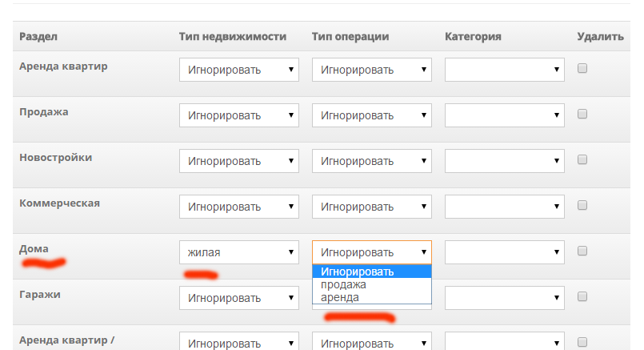Select highlighted 'Игнорировать' dropdown option
This screenshot has width=644, height=350.
click(372, 272)
